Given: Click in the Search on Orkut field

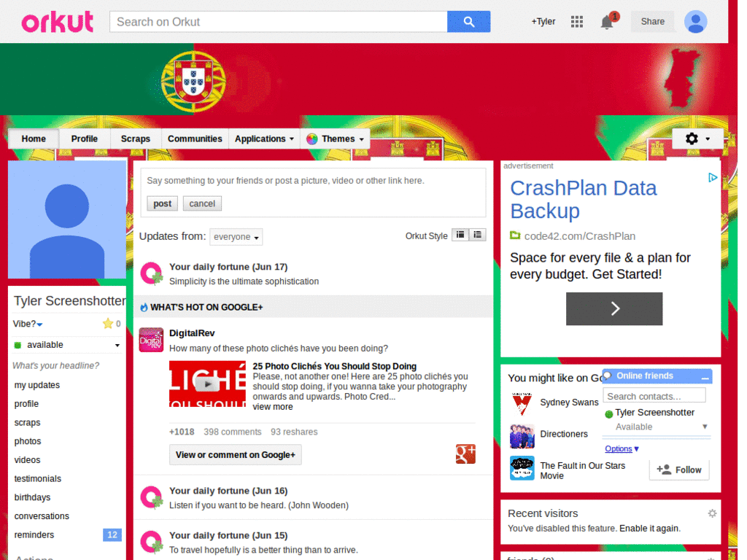Looking at the screenshot, I should [279, 22].
